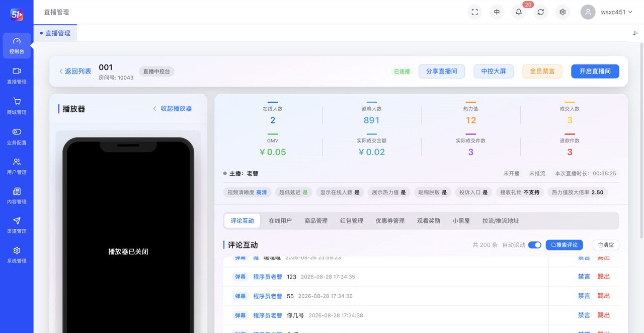Click 开启直播间 button

595,72
